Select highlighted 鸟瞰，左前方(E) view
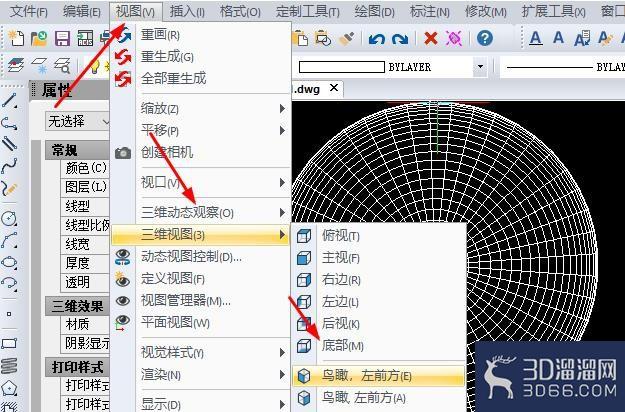This screenshot has height=412, width=625. click(x=379, y=375)
